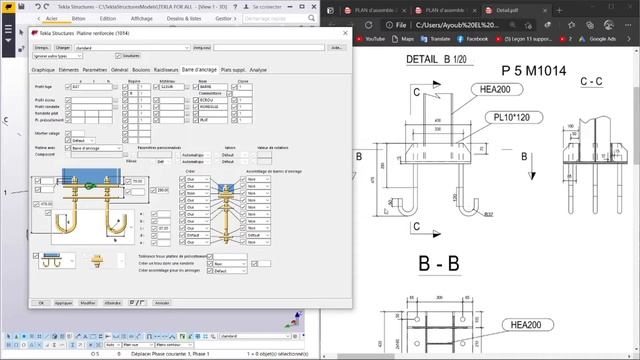Screen dimensions: 640x360
Task: Show more bookmarks chevron in Edge
Action: (x=629, y=39)
